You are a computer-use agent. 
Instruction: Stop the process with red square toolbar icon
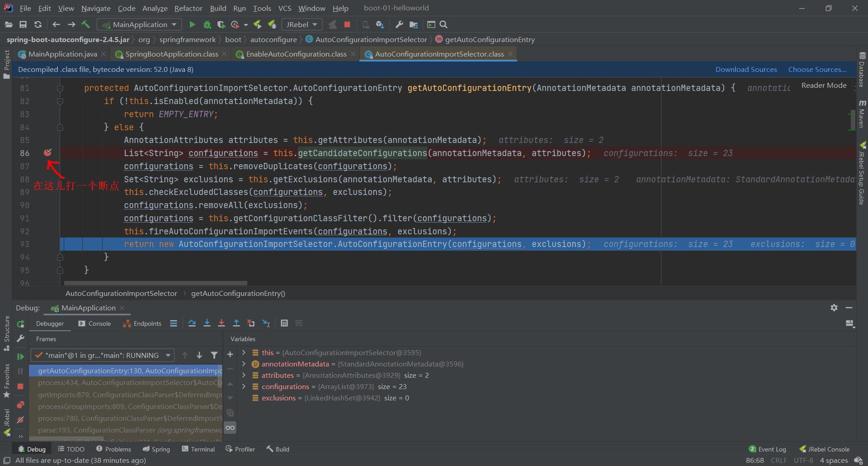[x=347, y=24]
